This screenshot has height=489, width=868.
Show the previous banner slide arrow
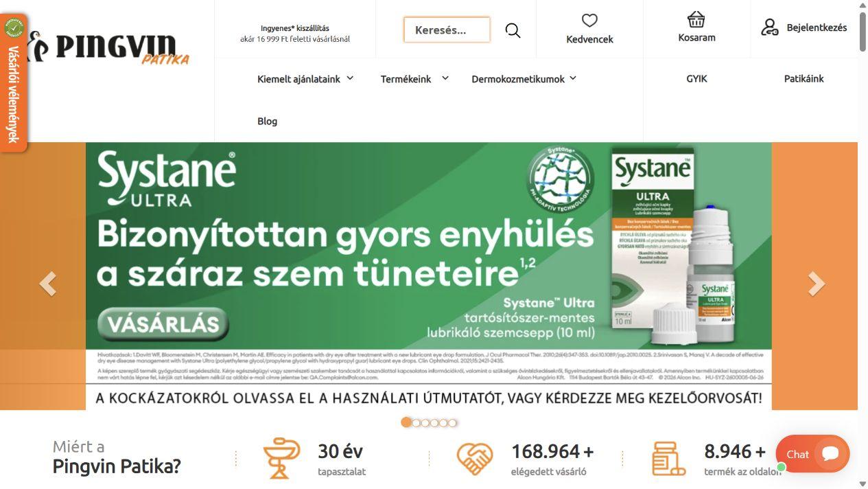[47, 284]
